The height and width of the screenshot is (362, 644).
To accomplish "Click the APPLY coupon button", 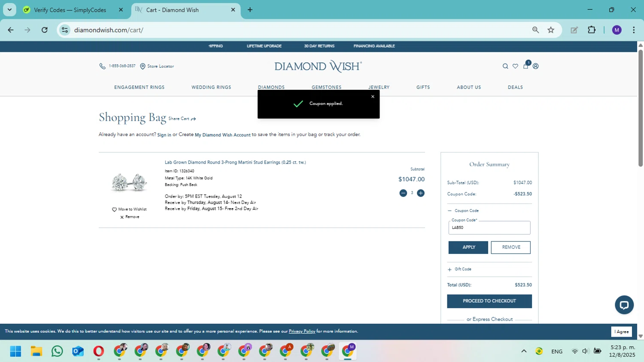I will [x=468, y=247].
